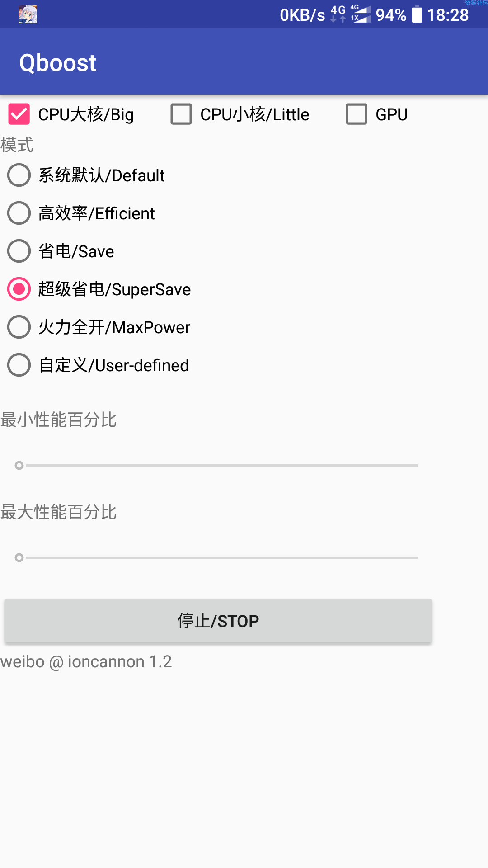This screenshot has width=488, height=868.
Task: Tap the 停止/STOP button
Action: click(218, 621)
